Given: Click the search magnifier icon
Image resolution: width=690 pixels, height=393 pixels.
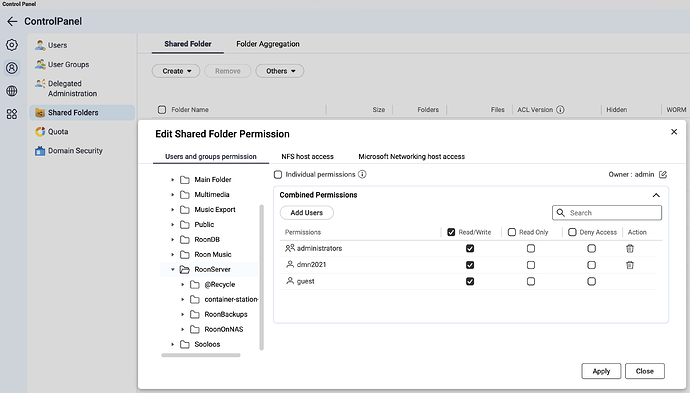Looking at the screenshot, I should pyautogui.click(x=560, y=213).
